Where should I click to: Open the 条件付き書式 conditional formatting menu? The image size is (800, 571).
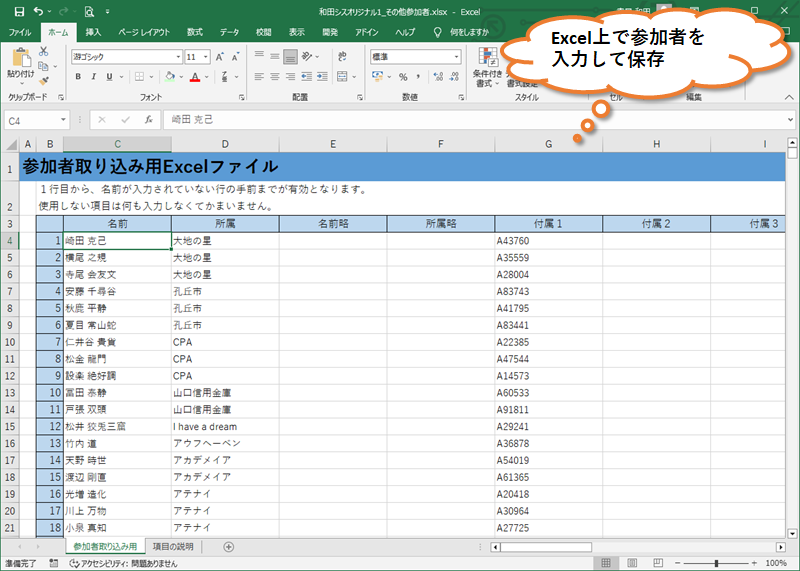pyautogui.click(x=488, y=67)
